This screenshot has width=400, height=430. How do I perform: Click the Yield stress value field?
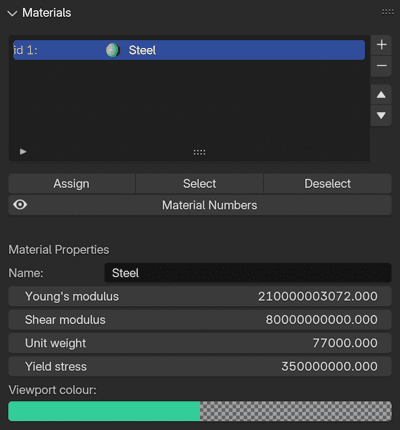(200, 366)
